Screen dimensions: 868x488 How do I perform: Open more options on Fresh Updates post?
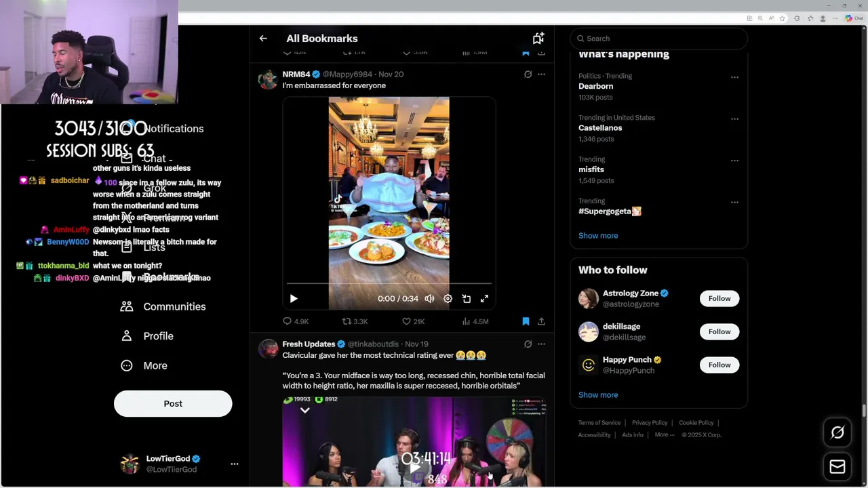tap(541, 344)
